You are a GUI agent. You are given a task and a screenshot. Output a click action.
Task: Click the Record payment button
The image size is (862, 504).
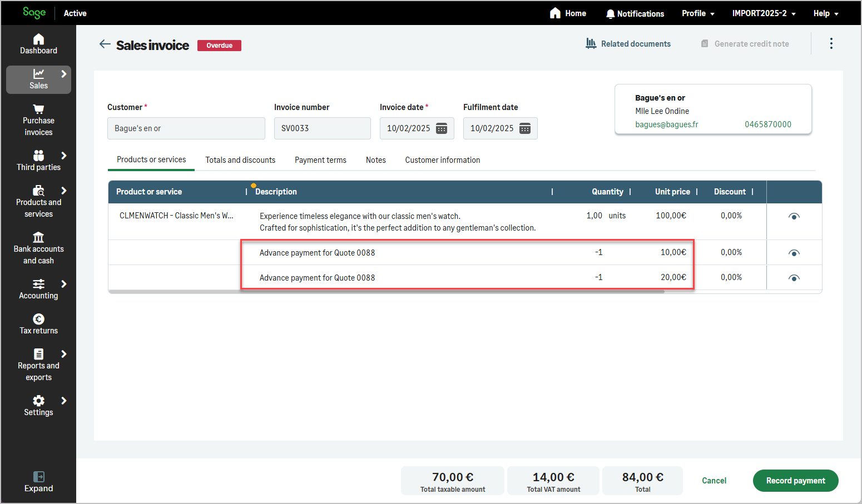[x=795, y=481]
